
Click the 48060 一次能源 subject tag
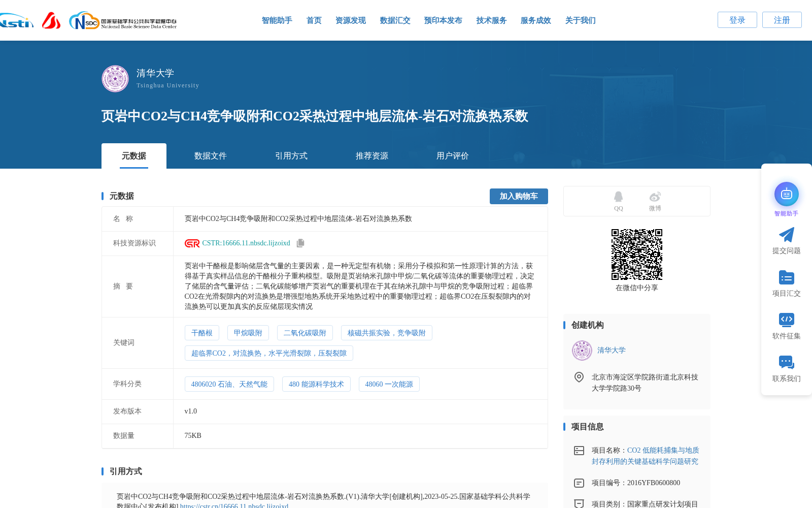pos(389,384)
